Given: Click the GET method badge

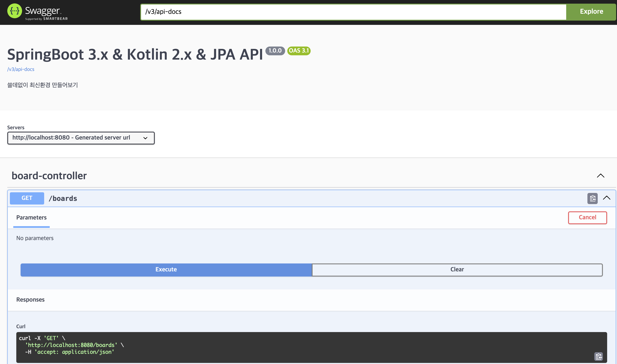Looking at the screenshot, I should click(27, 198).
